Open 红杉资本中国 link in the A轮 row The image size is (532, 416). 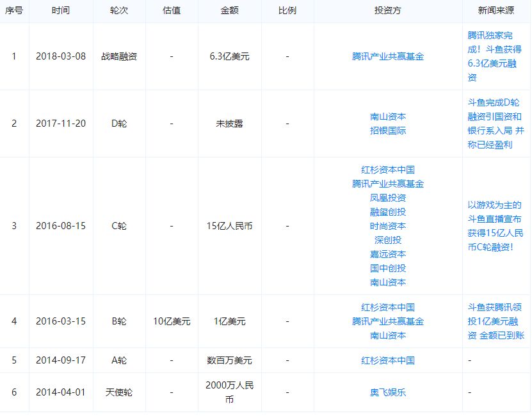tap(388, 360)
